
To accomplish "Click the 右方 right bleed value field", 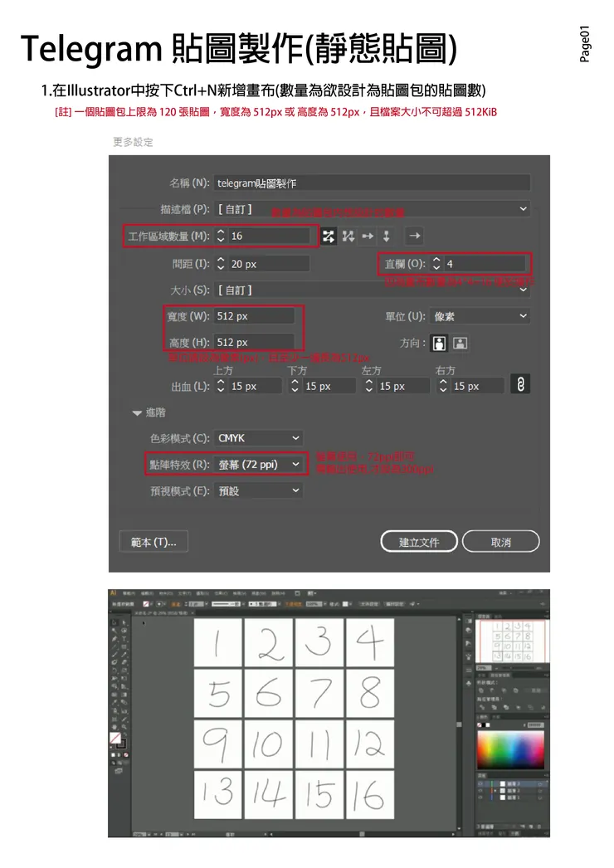I will pyautogui.click(x=477, y=386).
